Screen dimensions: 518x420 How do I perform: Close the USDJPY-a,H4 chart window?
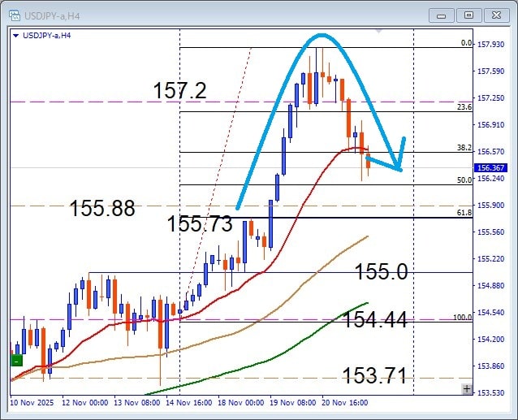(494, 14)
